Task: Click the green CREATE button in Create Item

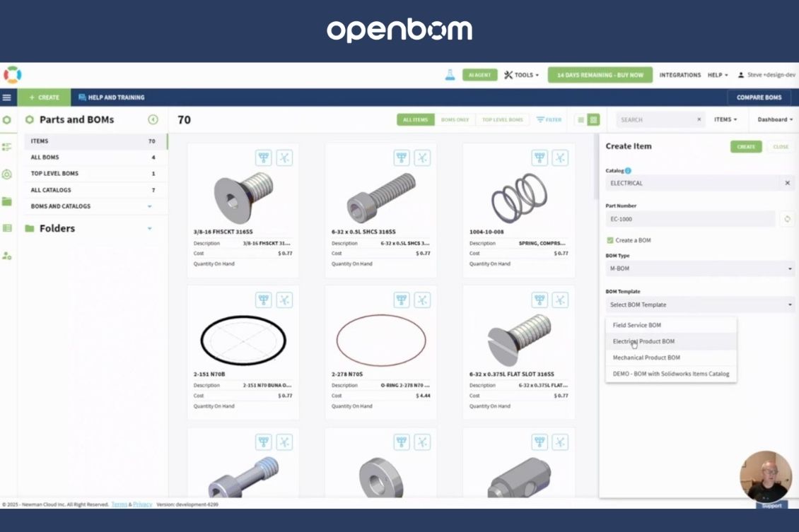Action: (746, 147)
